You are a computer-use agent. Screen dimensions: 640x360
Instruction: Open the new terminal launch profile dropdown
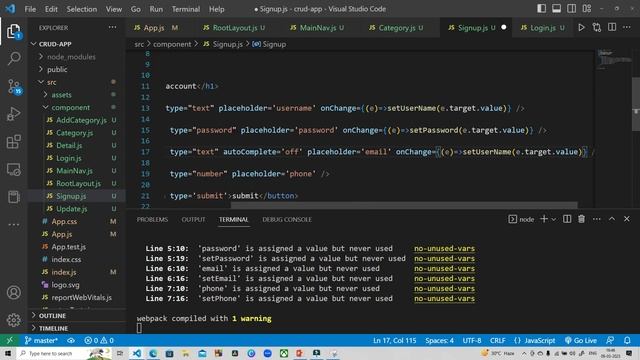553,220
